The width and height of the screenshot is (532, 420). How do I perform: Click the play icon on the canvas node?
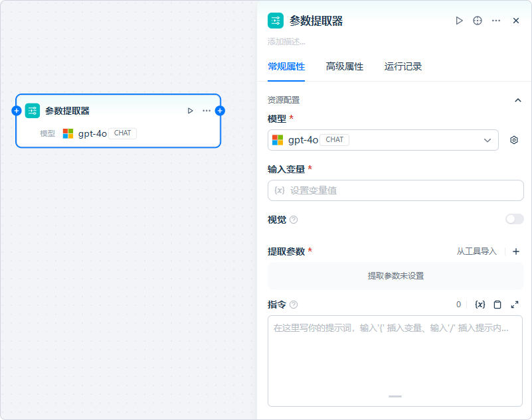click(x=191, y=111)
